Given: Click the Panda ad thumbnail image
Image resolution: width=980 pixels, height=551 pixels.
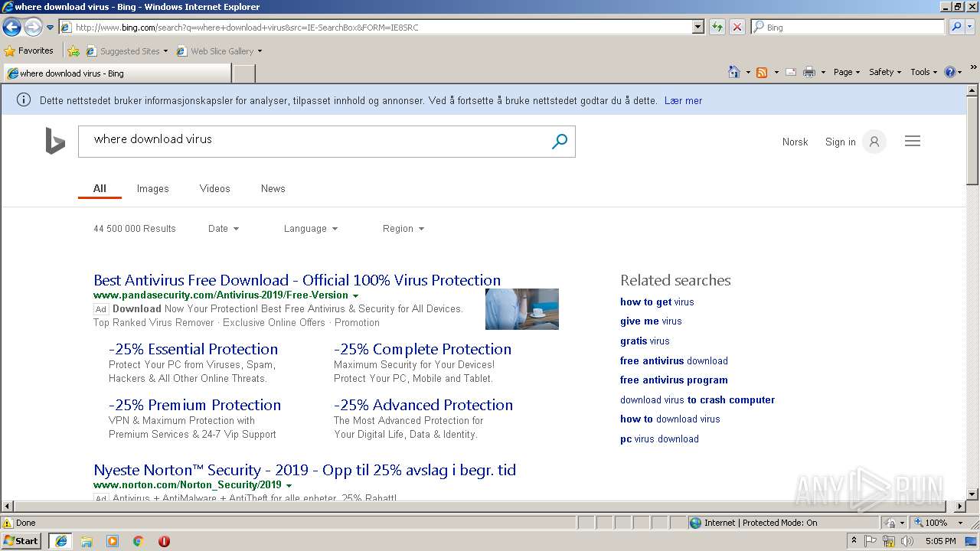Looking at the screenshot, I should pos(522,308).
